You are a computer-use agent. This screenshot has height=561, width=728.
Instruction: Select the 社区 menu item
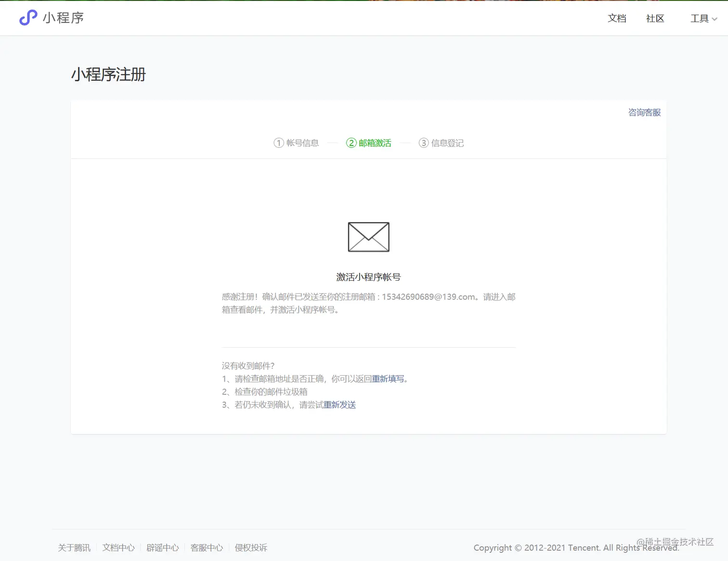pos(655,18)
